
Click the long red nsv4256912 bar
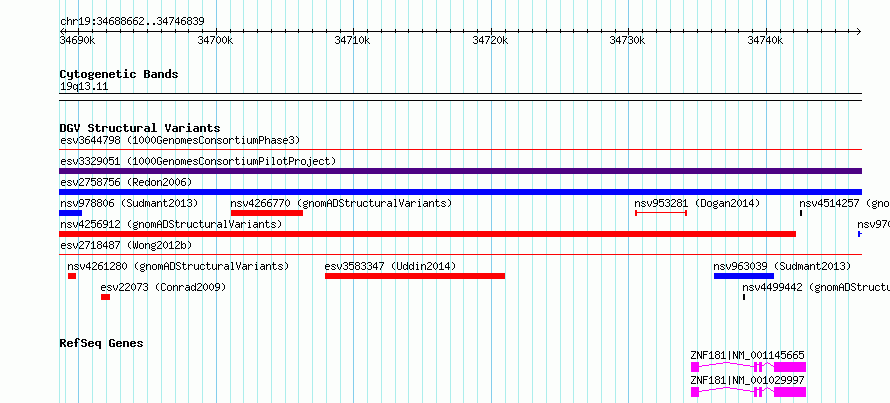pos(427,234)
